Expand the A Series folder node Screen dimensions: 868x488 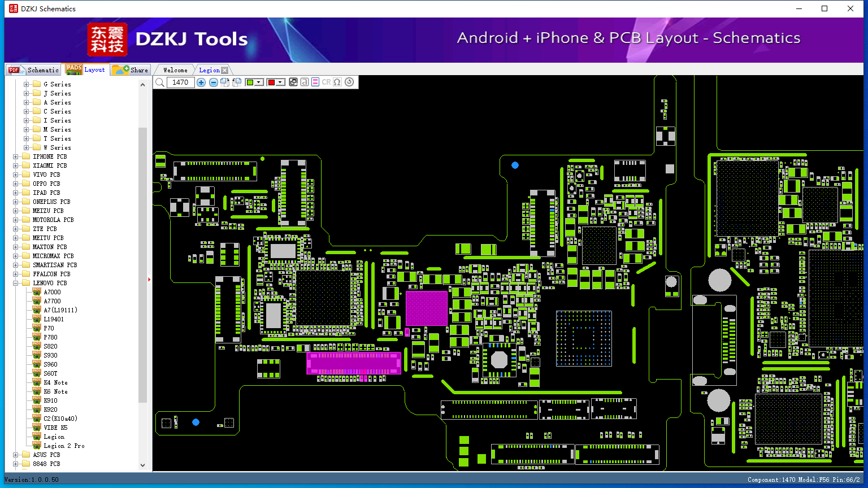coord(26,102)
